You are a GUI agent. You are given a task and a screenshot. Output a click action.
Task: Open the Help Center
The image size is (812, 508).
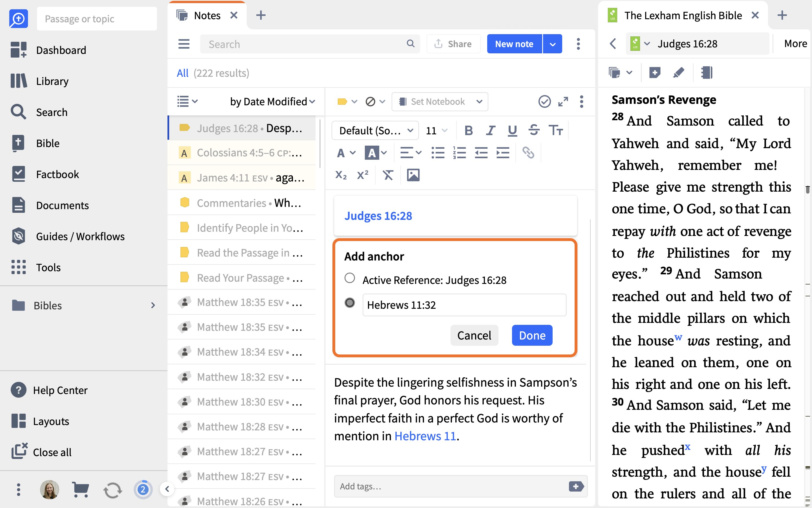point(49,390)
